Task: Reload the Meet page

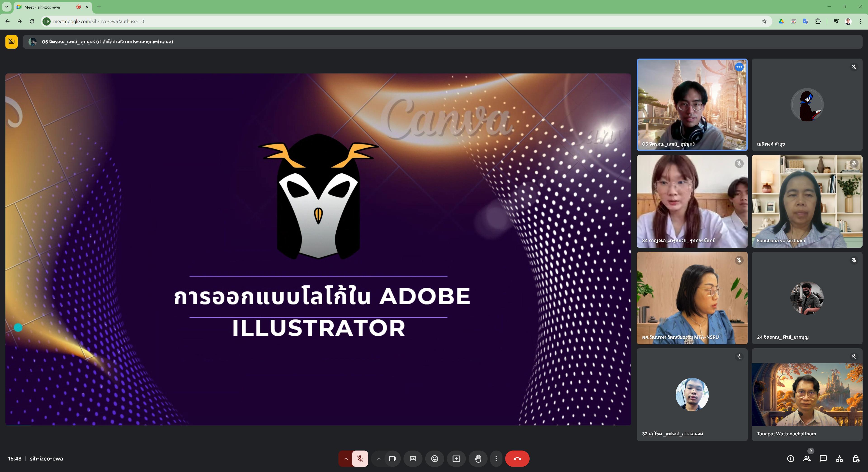Action: coord(32,21)
